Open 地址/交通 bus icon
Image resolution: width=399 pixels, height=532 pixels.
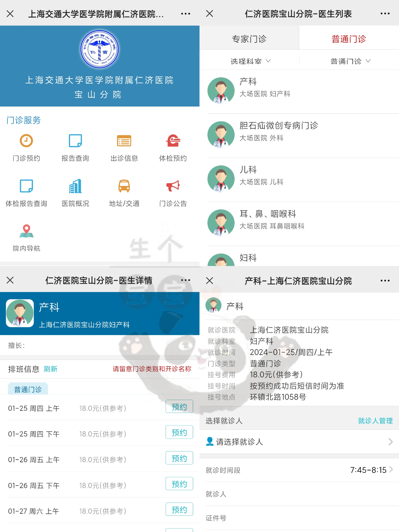pyautogui.click(x=124, y=186)
